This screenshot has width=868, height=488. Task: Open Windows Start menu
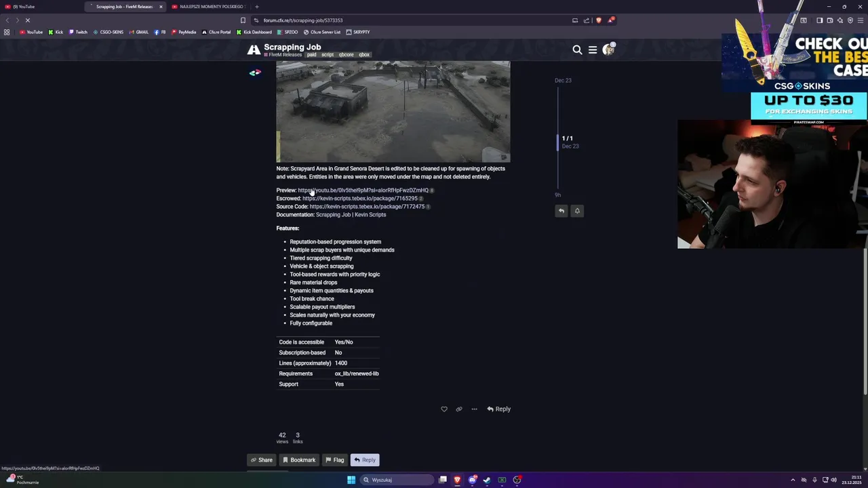(x=351, y=480)
